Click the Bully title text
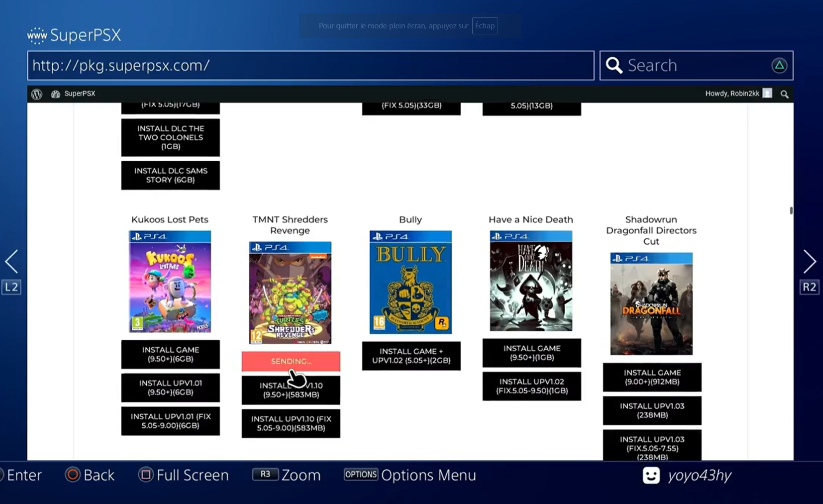 pyautogui.click(x=411, y=219)
